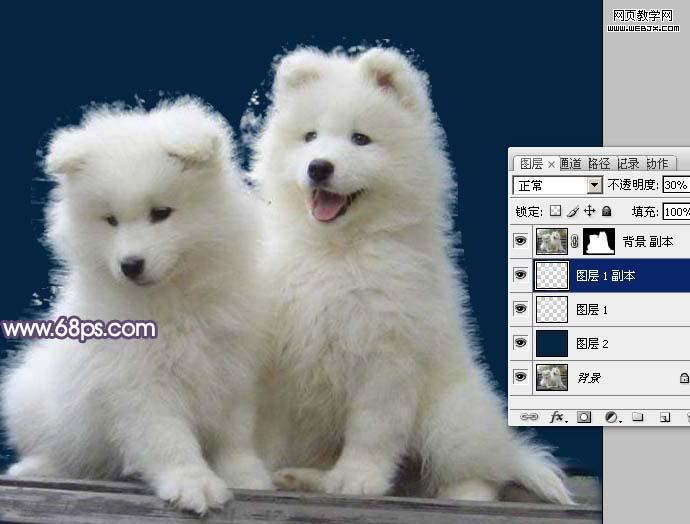Viewport: 690px width, 524px height.
Task: Hide 图层 2 layer eye
Action: [521, 342]
